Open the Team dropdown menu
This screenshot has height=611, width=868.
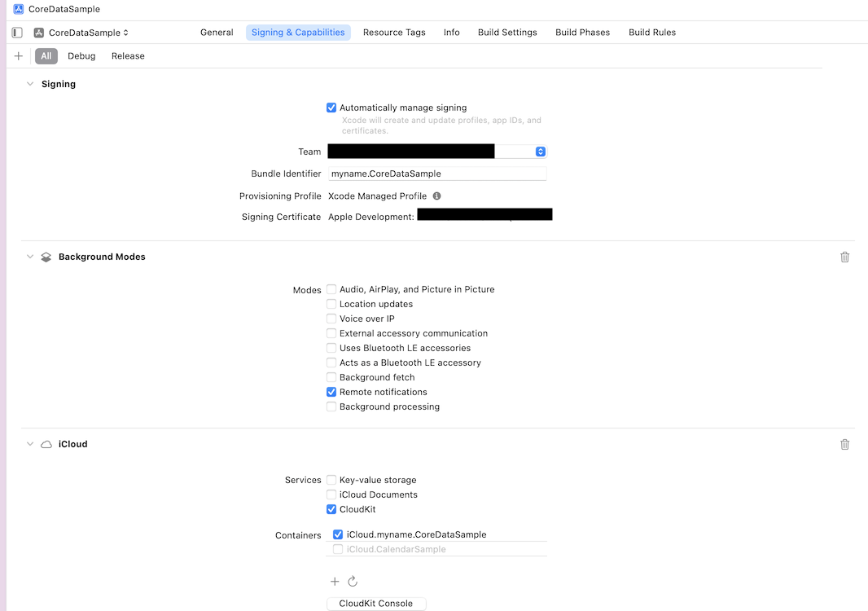tap(540, 152)
